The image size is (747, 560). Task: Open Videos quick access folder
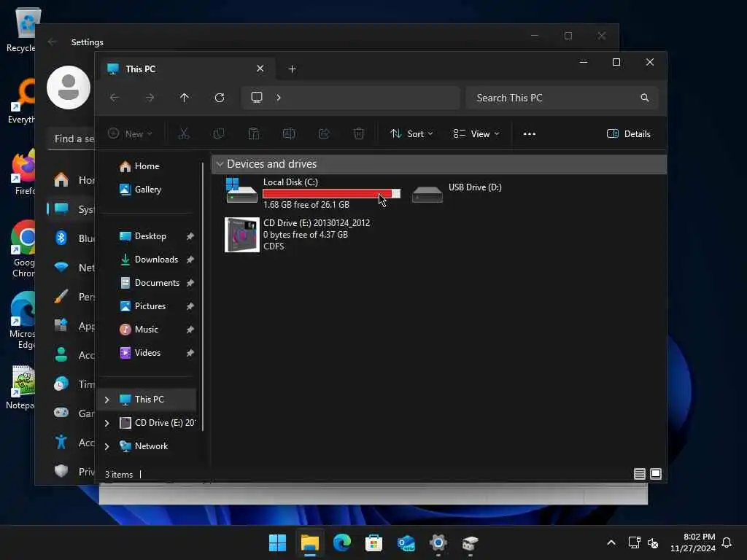coord(147,353)
